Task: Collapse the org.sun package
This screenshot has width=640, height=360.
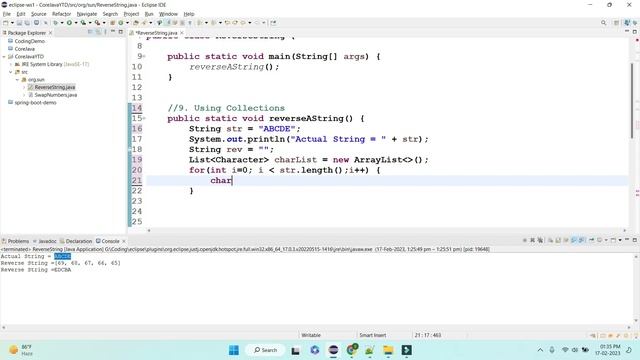Action: [x=18, y=80]
